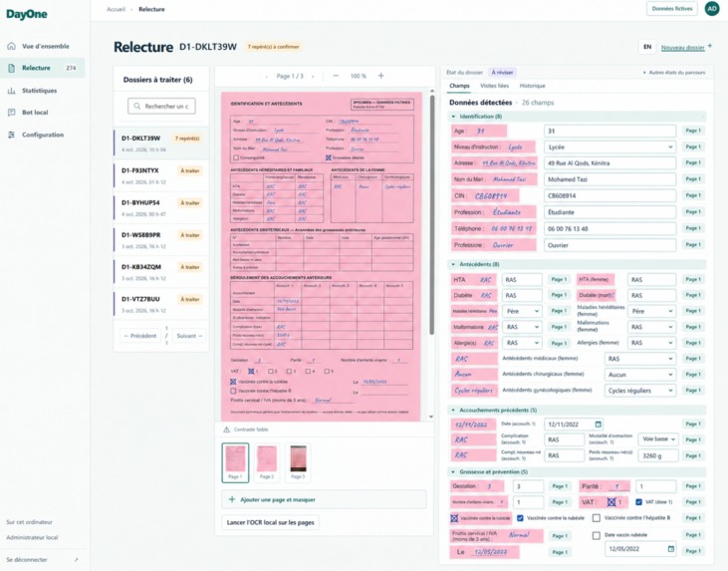Switch to the Champs tab
Image resolution: width=728 pixels, height=571 pixels.
point(459,86)
